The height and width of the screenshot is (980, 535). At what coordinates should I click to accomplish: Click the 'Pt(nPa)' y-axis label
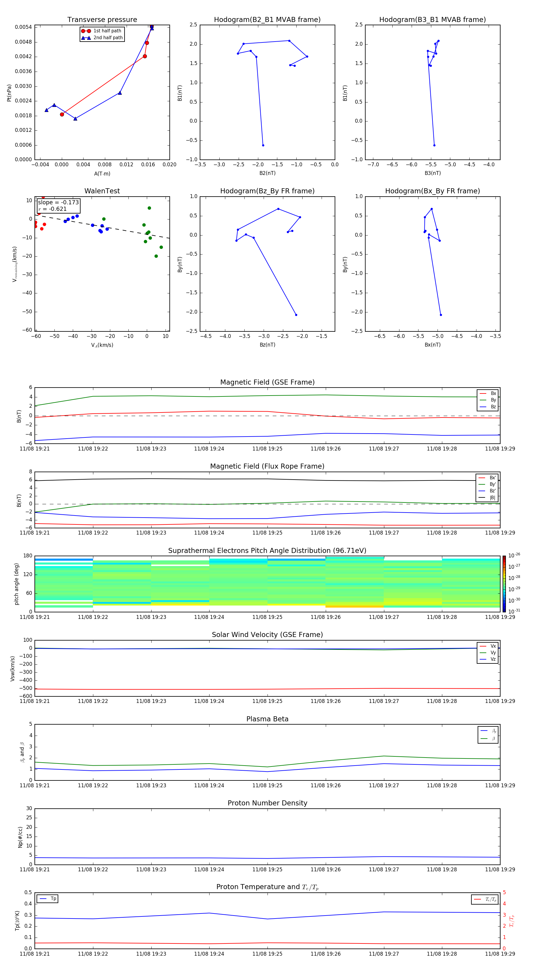click(x=9, y=93)
